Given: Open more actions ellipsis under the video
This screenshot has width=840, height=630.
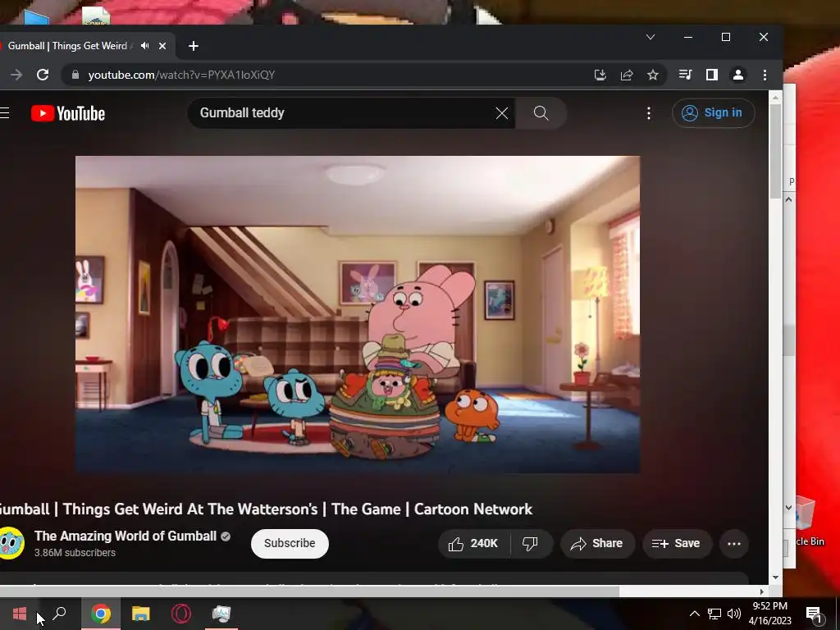Looking at the screenshot, I should click(734, 544).
